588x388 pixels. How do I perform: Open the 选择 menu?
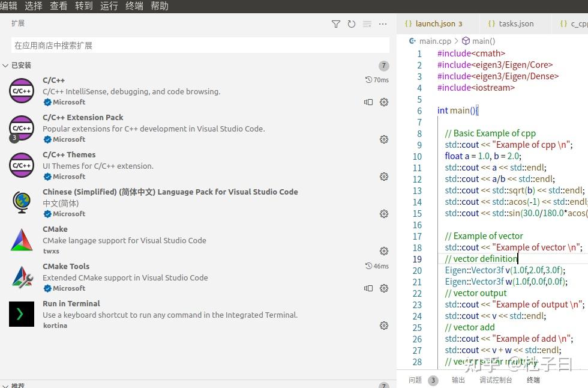coord(34,6)
